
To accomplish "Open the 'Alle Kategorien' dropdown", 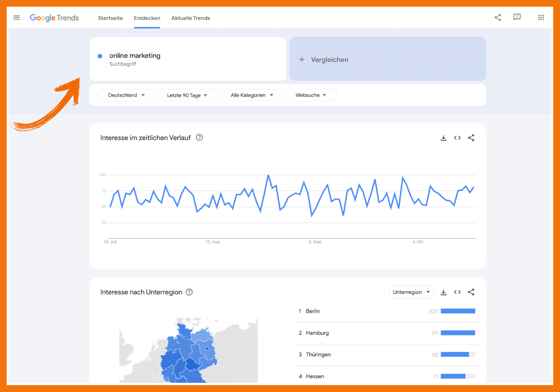I will pyautogui.click(x=251, y=95).
